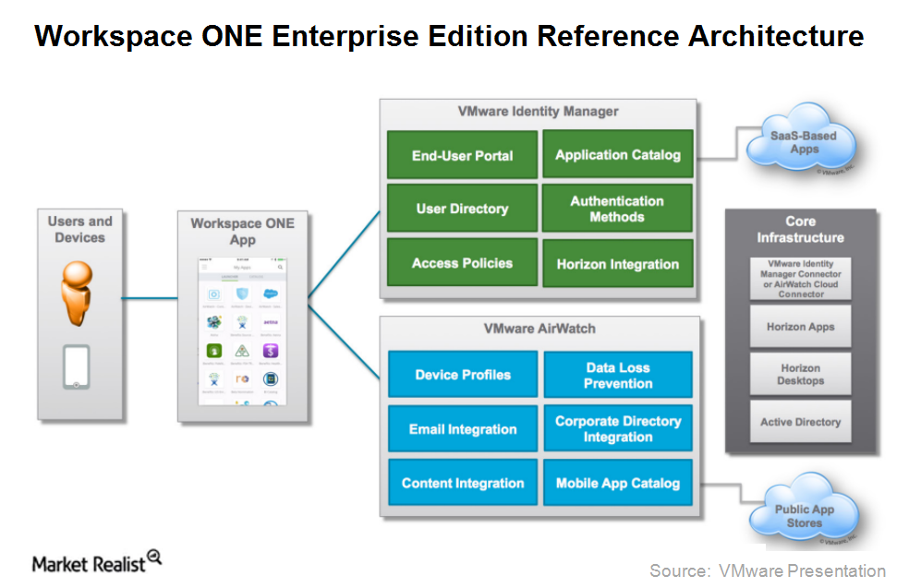Switch to the Catalog tab
This screenshot has width=921, height=588.
click(257, 276)
